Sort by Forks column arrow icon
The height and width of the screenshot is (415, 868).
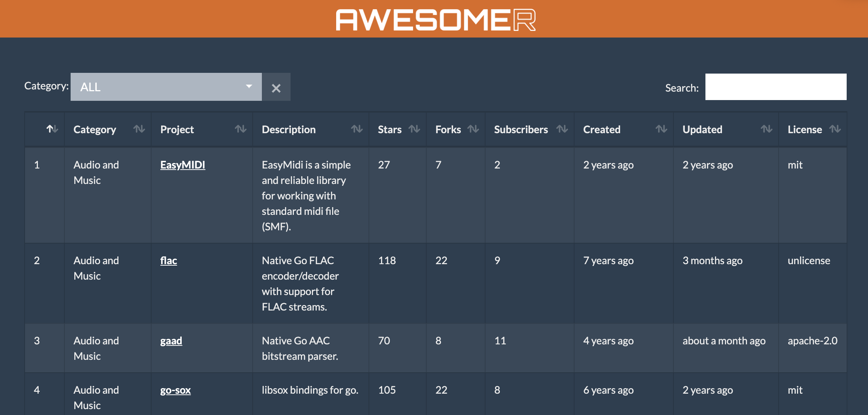click(x=473, y=129)
